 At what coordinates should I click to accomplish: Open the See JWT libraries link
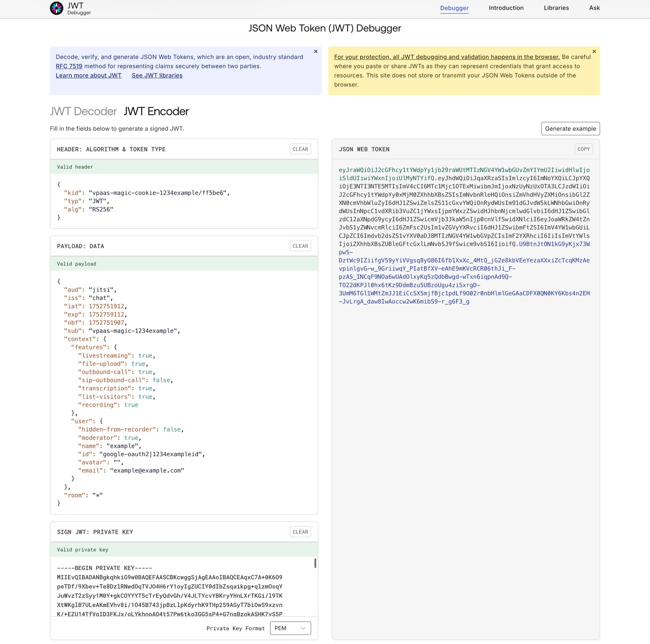(x=157, y=75)
